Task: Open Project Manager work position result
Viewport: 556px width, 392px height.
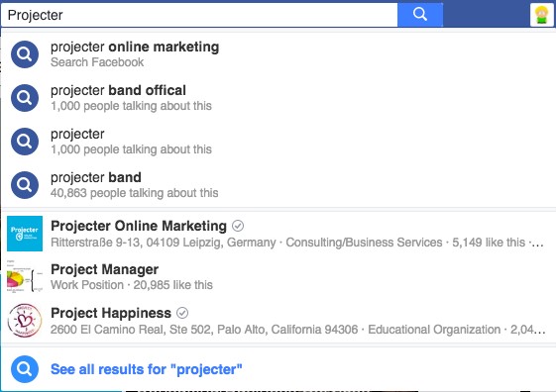Action: pos(278,276)
